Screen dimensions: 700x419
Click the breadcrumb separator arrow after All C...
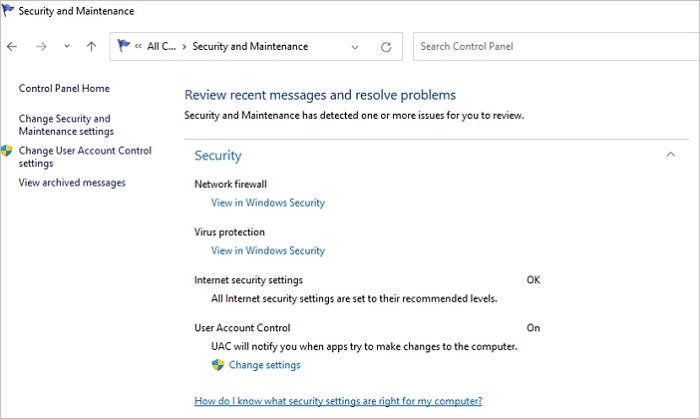184,46
